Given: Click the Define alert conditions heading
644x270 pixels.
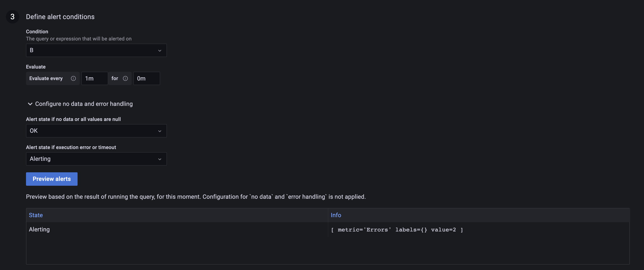Looking at the screenshot, I should pos(60,17).
